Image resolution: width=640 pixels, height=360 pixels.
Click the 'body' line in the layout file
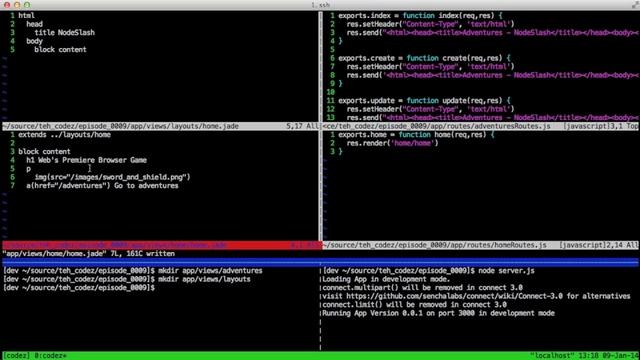tap(34, 41)
